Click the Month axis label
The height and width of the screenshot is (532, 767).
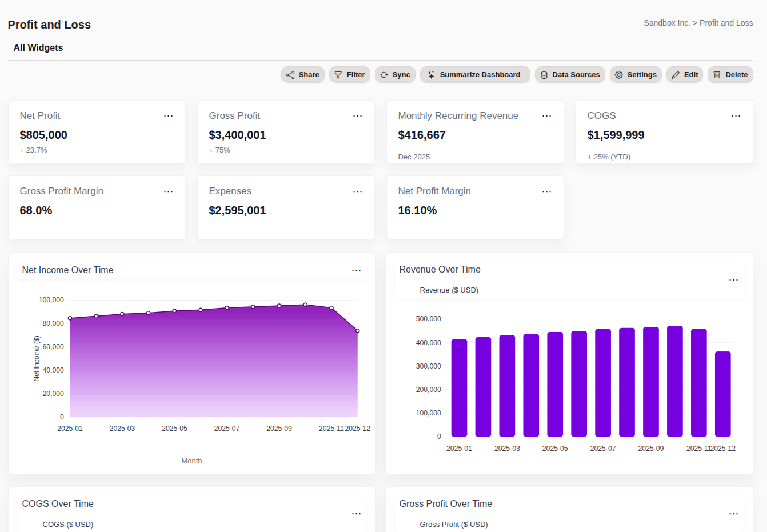pos(191,461)
